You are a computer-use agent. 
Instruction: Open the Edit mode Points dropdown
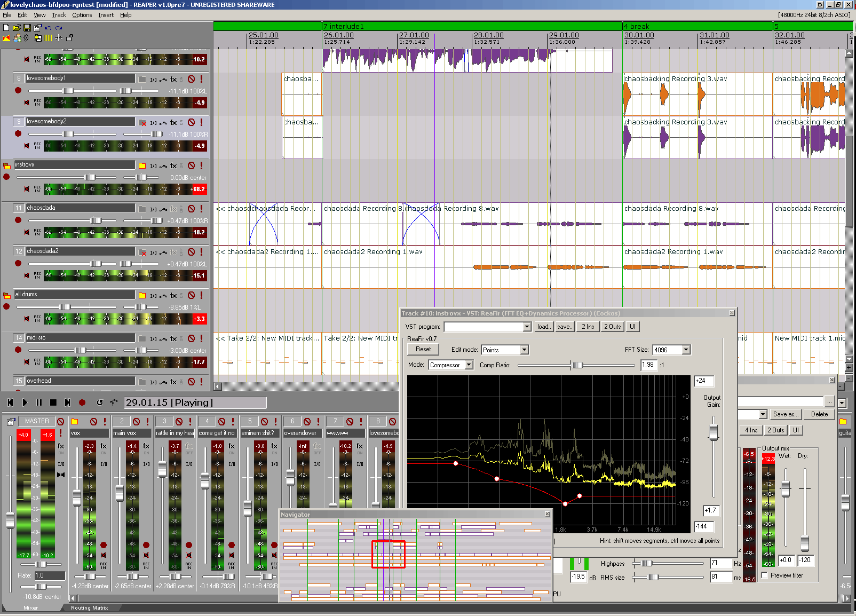(x=505, y=350)
